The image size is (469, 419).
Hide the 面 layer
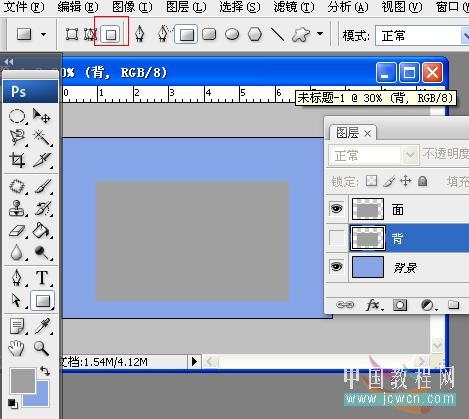tap(336, 209)
